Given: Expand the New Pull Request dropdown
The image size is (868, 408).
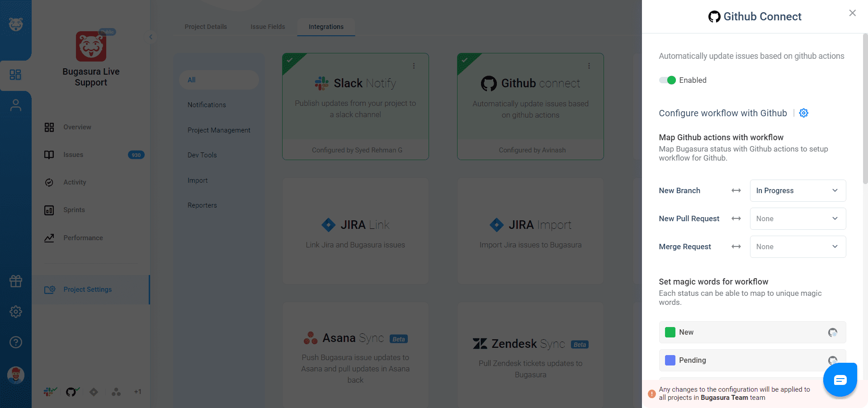Looking at the screenshot, I should coord(797,218).
